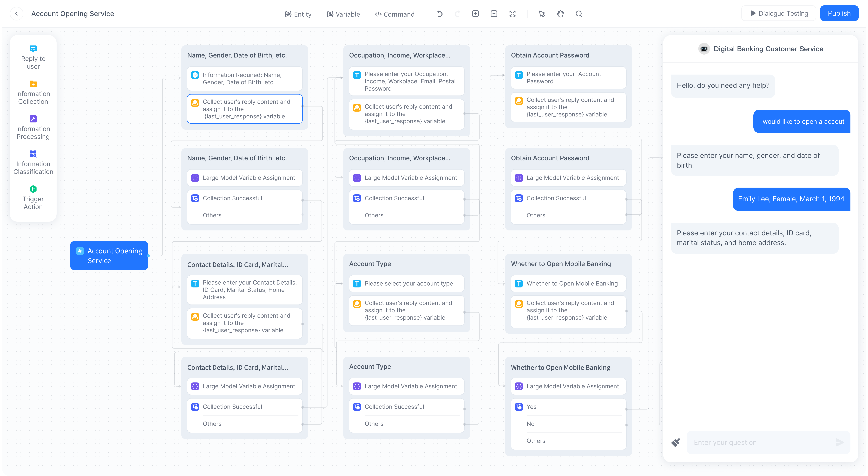Image resolution: width=868 pixels, height=476 pixels.
Task: Click the zoom in plus icon
Action: coord(475,14)
